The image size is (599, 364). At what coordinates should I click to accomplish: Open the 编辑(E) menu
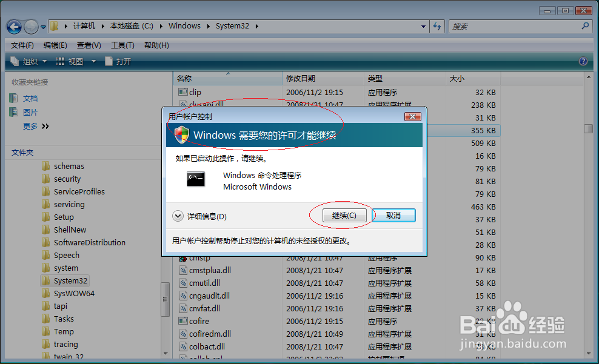[x=55, y=45]
